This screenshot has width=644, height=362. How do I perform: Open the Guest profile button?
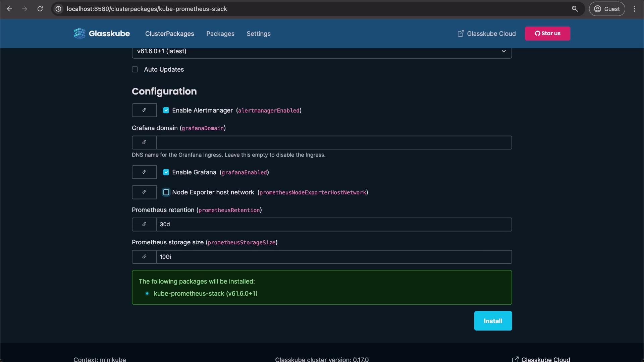coord(607,9)
